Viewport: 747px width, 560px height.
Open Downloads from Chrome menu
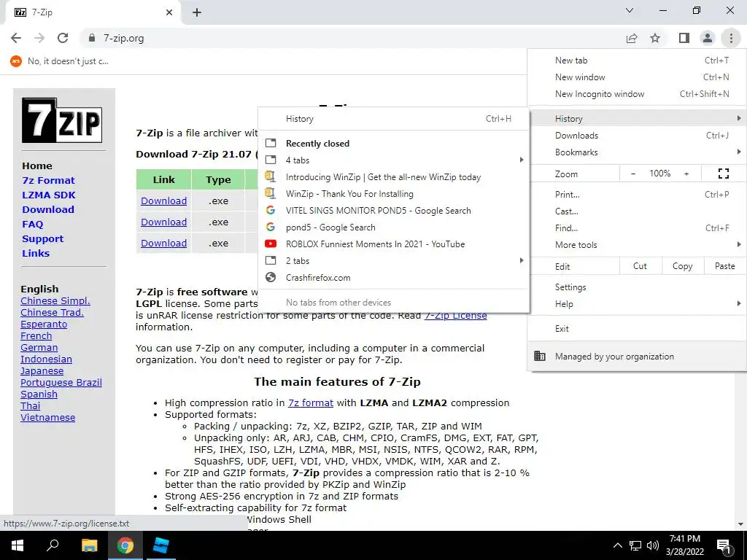click(637, 135)
